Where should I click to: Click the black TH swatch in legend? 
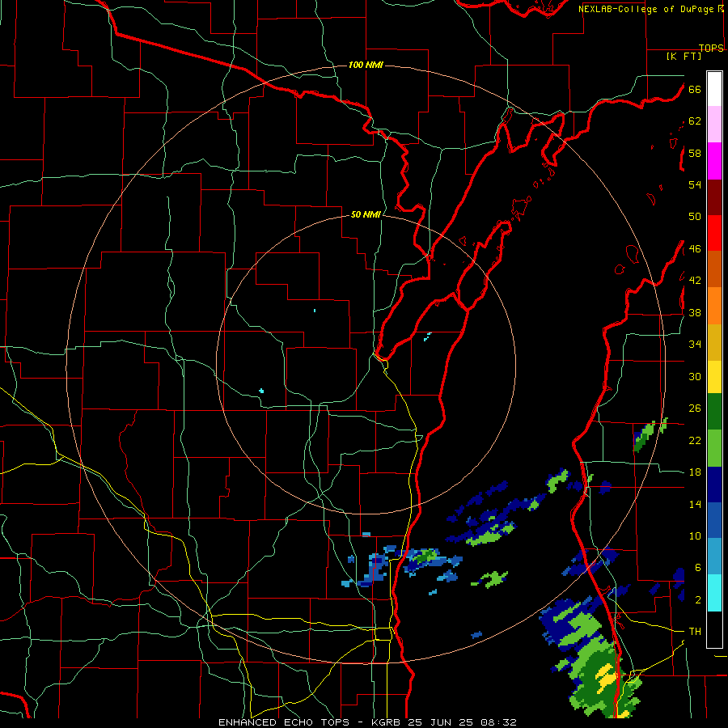point(714,629)
